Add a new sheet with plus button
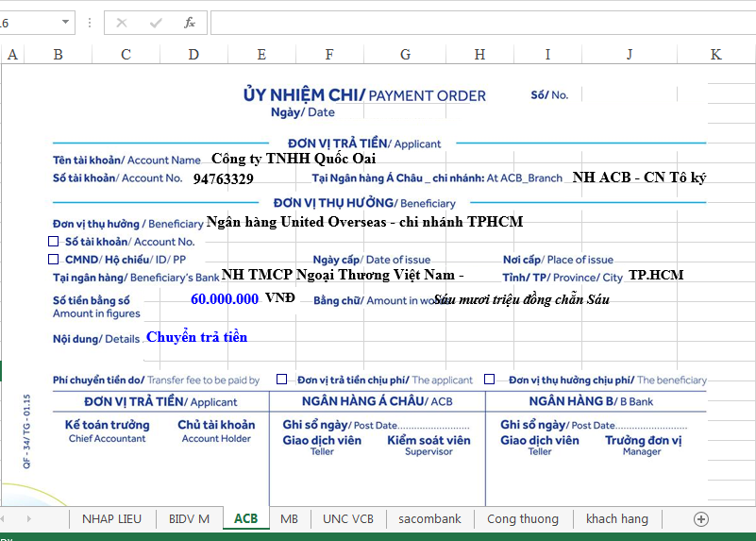Image resolution: width=756 pixels, height=541 pixels. [x=700, y=518]
